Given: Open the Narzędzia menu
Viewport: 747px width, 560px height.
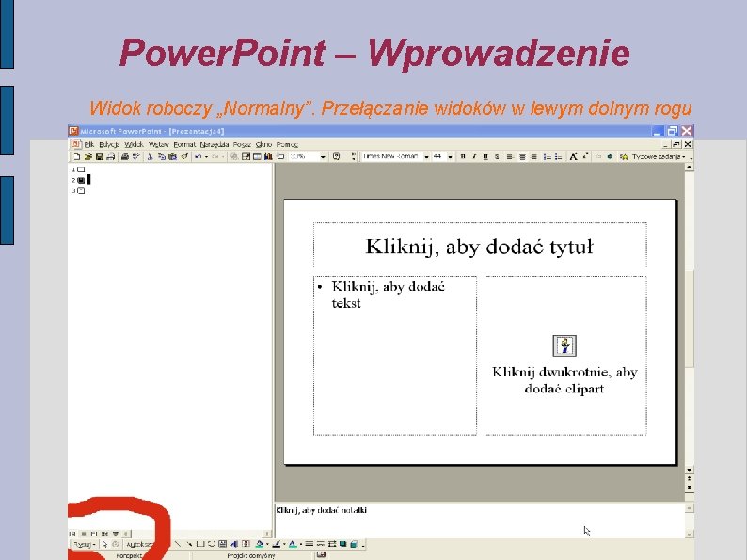Looking at the screenshot, I should coord(215,144).
